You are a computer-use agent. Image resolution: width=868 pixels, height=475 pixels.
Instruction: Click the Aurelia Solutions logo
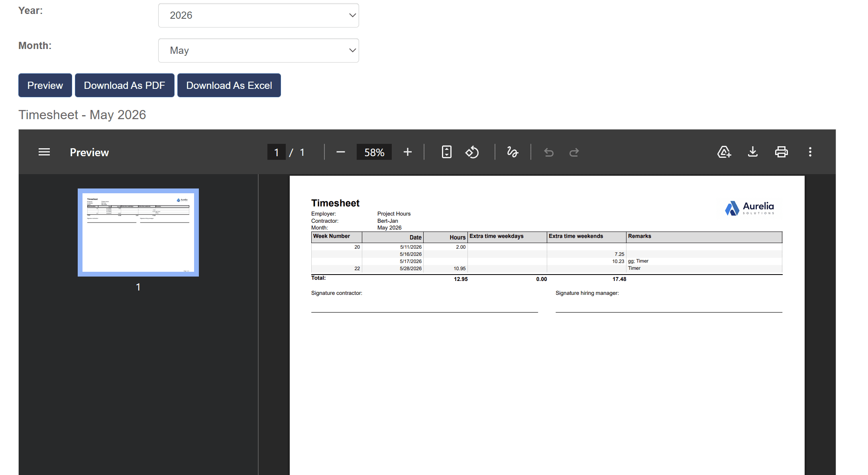(x=749, y=208)
